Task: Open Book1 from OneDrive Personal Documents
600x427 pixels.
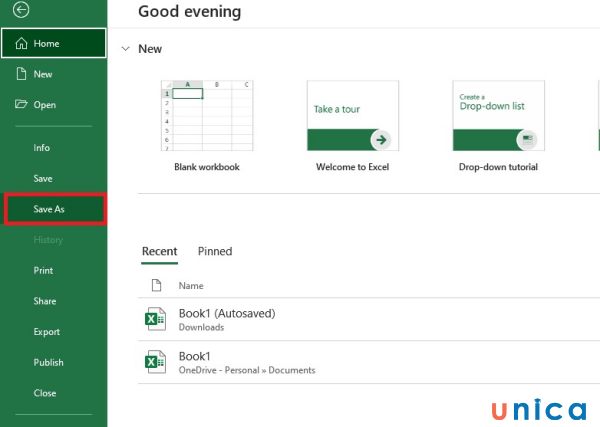Action: coord(369,362)
